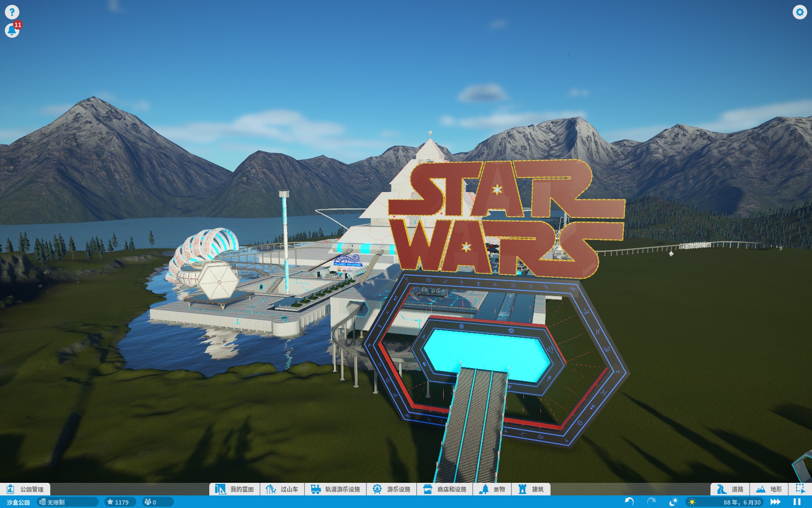Screen dimensions: 812x508
Task: Click the fast-forward game speed arrows
Action: tap(775, 502)
